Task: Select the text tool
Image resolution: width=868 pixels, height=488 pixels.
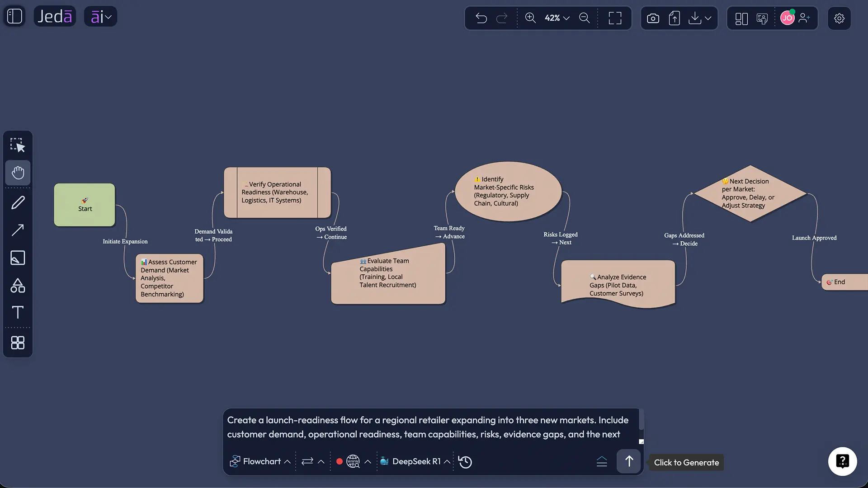Action: coord(18,312)
